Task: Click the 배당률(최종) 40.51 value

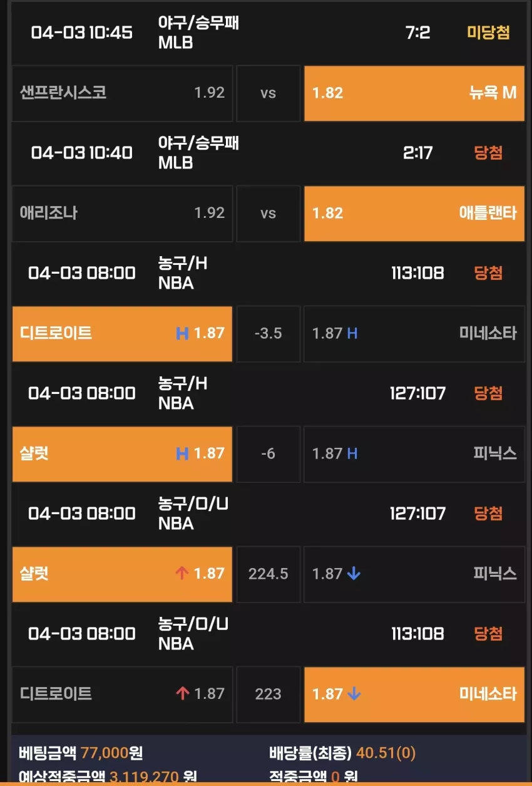Action: tap(385, 753)
